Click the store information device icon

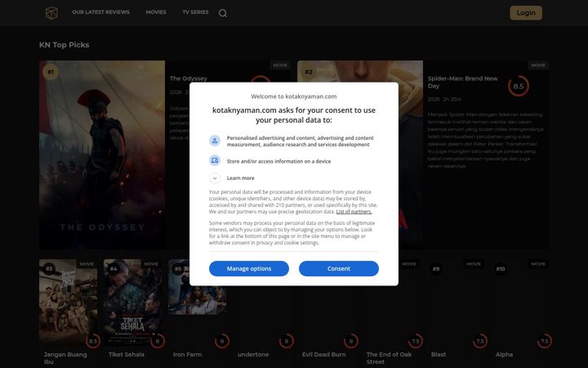click(215, 161)
